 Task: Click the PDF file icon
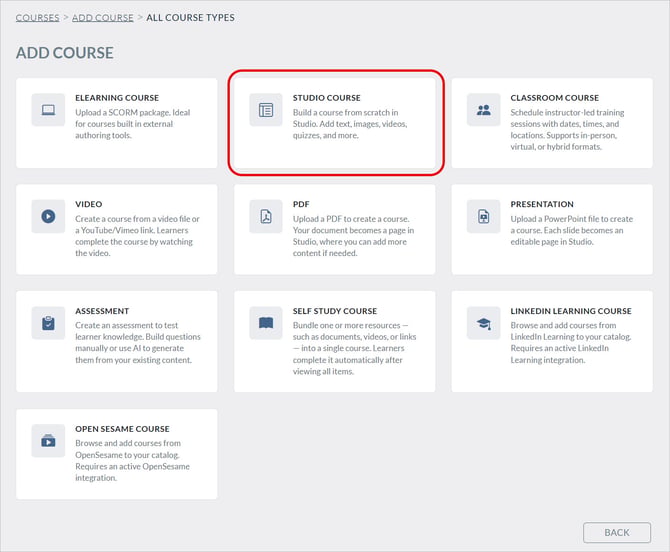[x=266, y=216]
